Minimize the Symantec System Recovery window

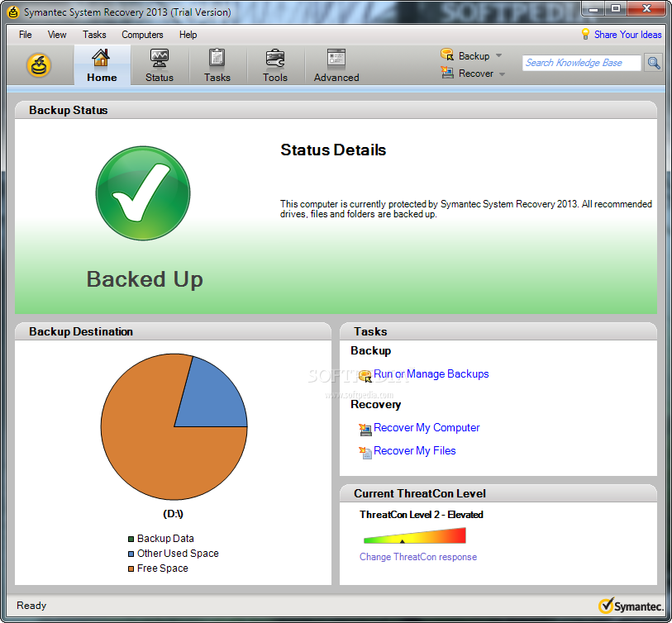593,8
